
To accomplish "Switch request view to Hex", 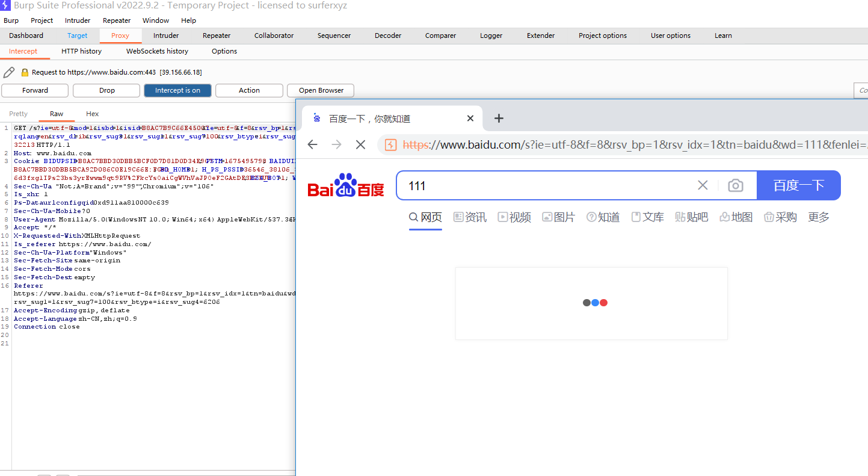I will click(x=93, y=114).
